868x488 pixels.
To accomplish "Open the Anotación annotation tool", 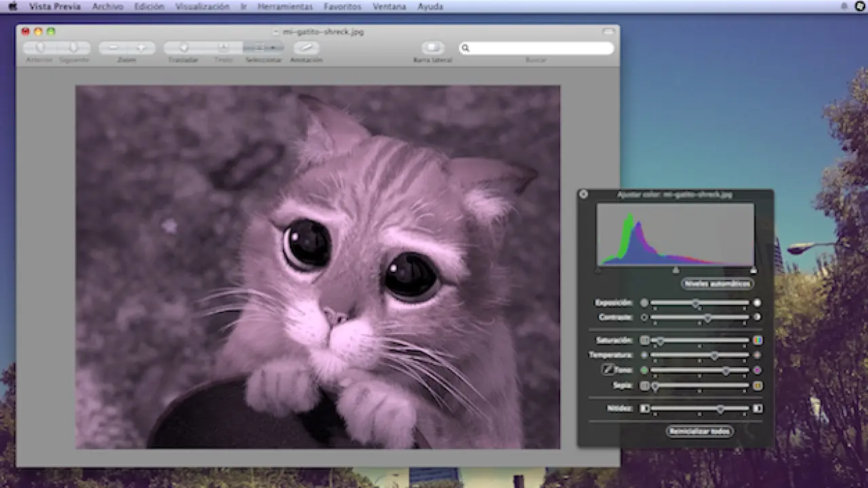I will [x=306, y=47].
